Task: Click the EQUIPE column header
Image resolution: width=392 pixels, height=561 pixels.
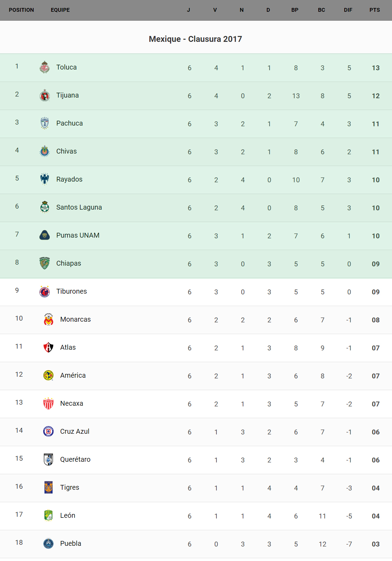Action: click(60, 10)
